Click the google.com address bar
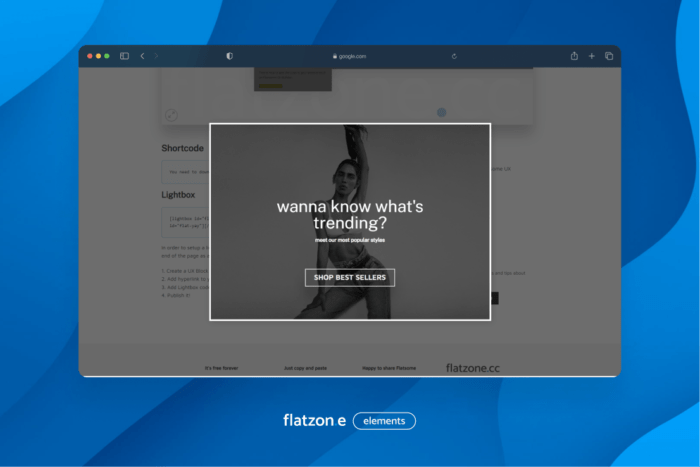 click(x=349, y=56)
